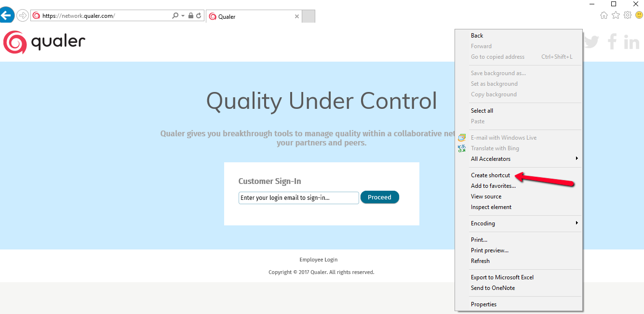Click the login email input field
This screenshot has height=314, width=644.
pos(299,198)
